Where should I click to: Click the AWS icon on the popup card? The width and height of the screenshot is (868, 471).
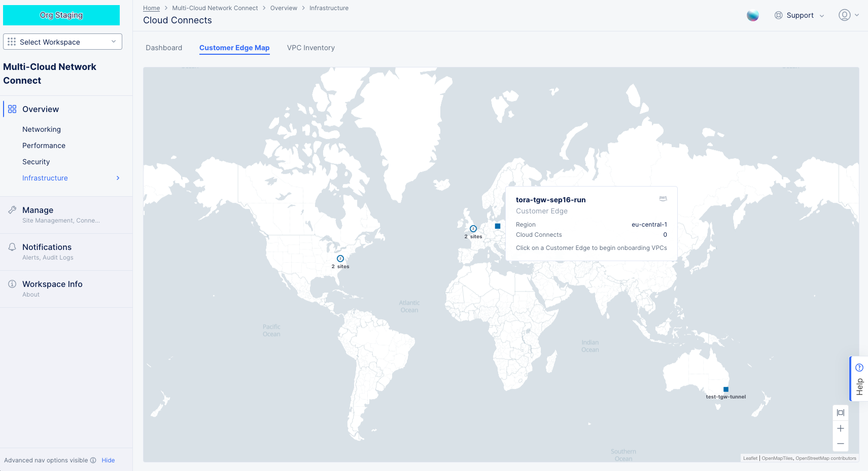coord(663,198)
